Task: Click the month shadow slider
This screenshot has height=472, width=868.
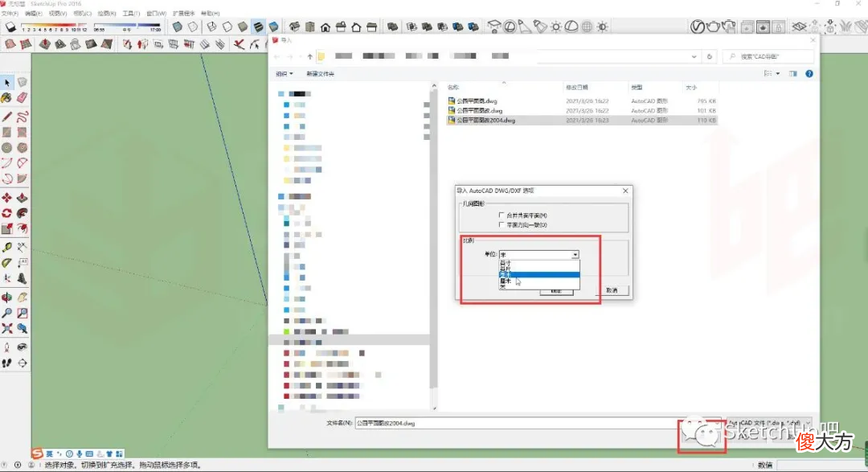Action: click(x=55, y=26)
